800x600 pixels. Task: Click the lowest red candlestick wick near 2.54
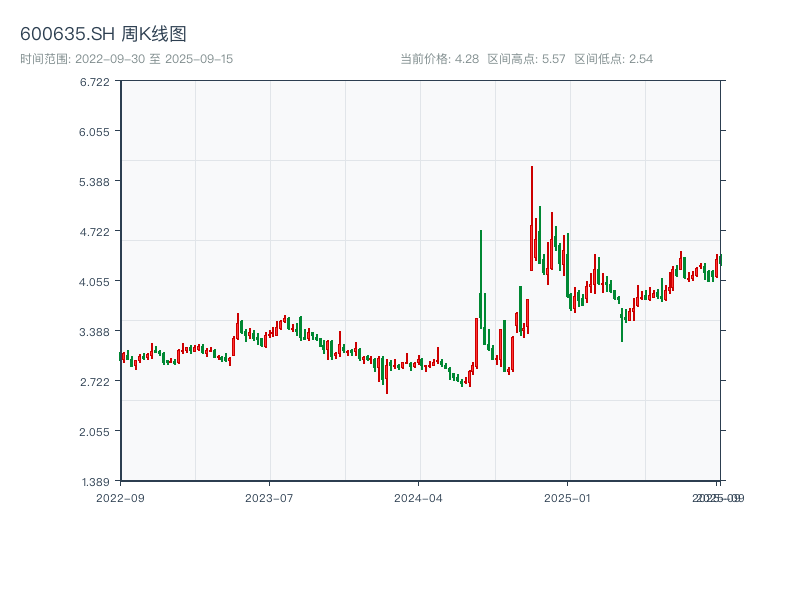coord(387,375)
